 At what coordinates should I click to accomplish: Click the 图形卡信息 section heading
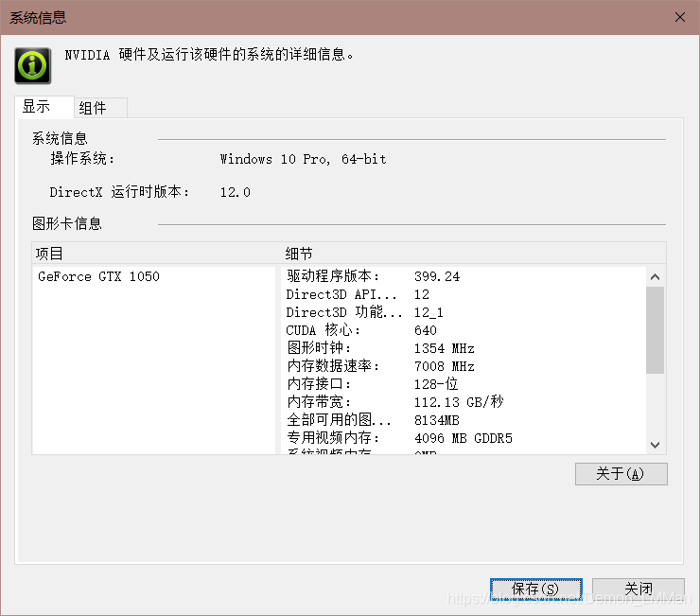tap(67, 223)
